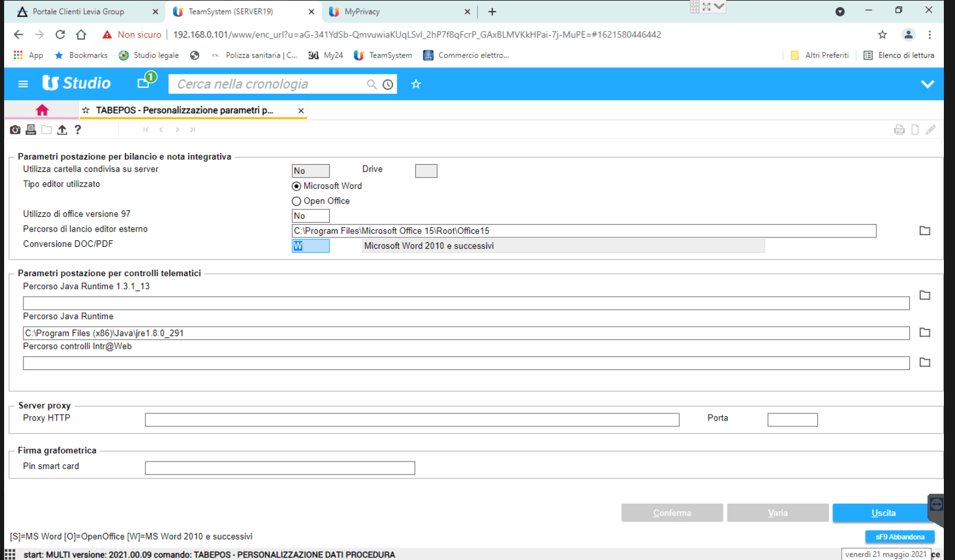Click the sF9 Abbandona button

coord(899,537)
